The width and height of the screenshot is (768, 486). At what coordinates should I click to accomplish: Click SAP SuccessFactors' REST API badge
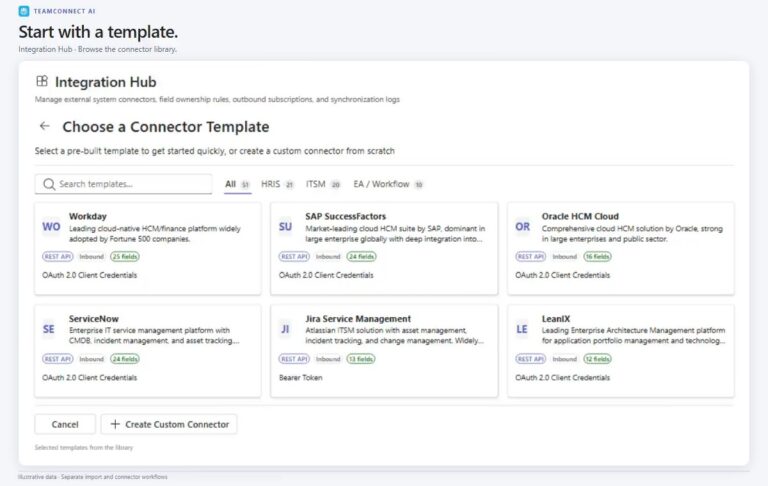pyautogui.click(x=294, y=256)
